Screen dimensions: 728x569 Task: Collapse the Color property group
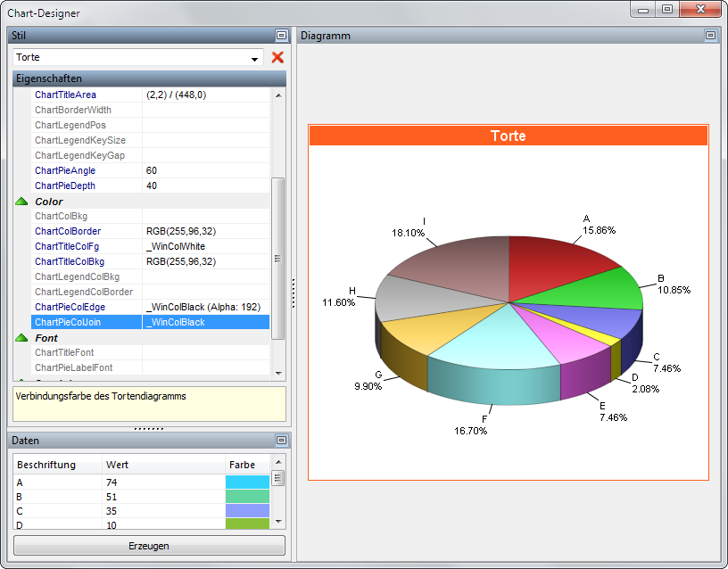21,202
